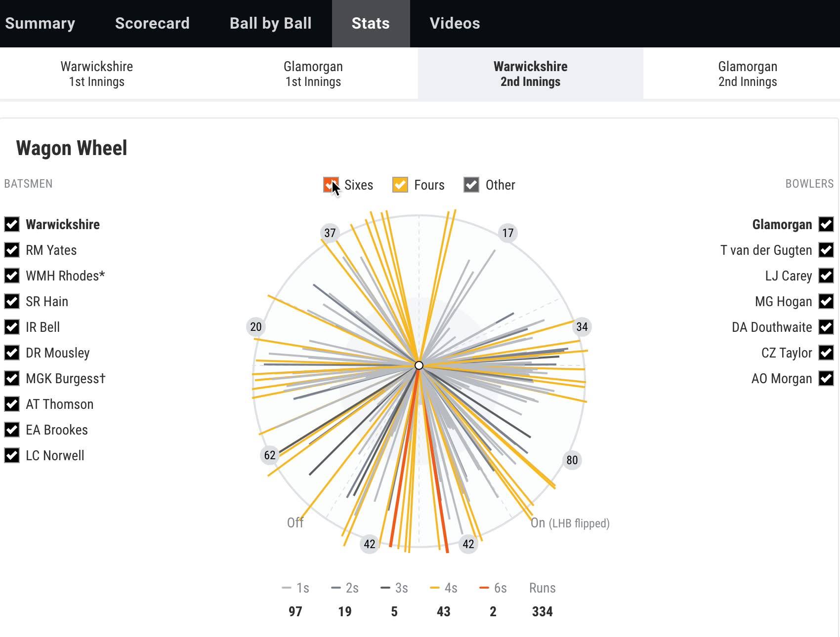840x637 pixels.
Task: Select Warwickshire 1st Innings
Action: click(97, 74)
